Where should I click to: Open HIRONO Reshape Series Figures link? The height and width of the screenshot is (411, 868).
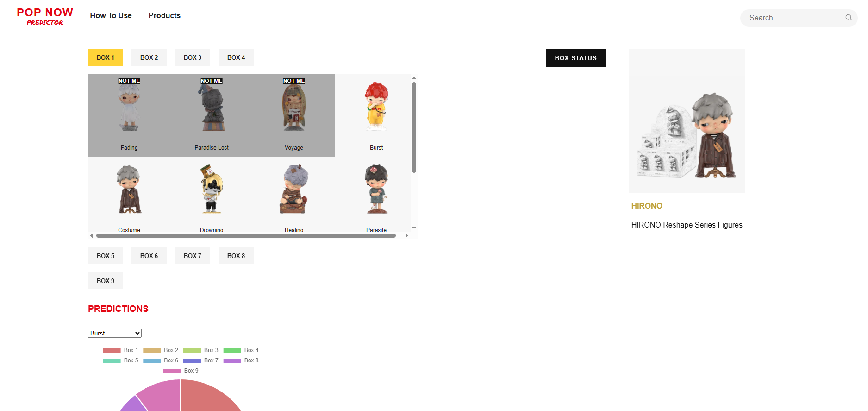coord(687,225)
